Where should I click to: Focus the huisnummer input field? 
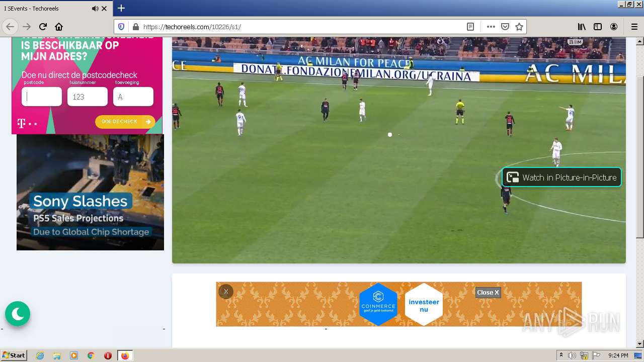(88, 97)
